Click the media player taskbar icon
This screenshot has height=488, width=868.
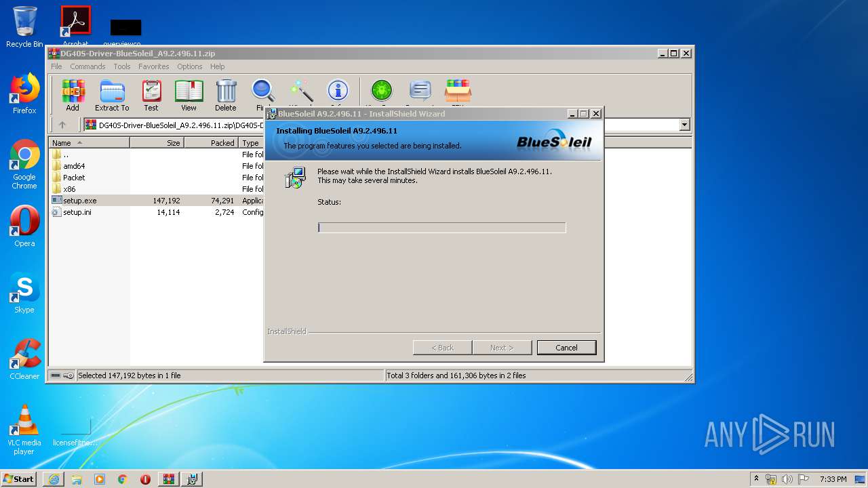point(100,479)
